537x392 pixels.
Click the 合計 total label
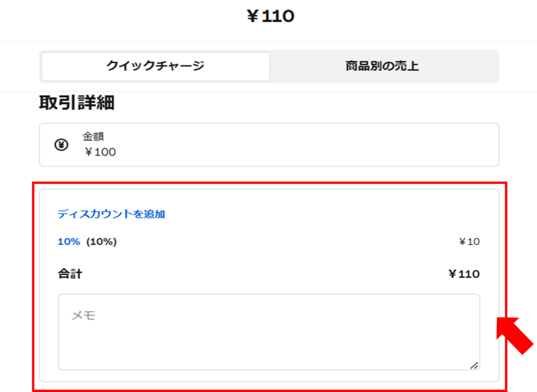click(x=70, y=274)
